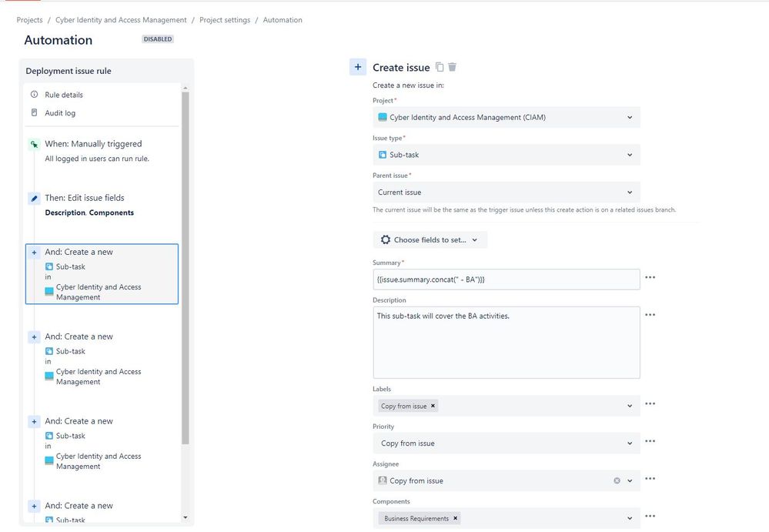
Task: Click the Automation breadcrumb link
Action: click(x=283, y=20)
